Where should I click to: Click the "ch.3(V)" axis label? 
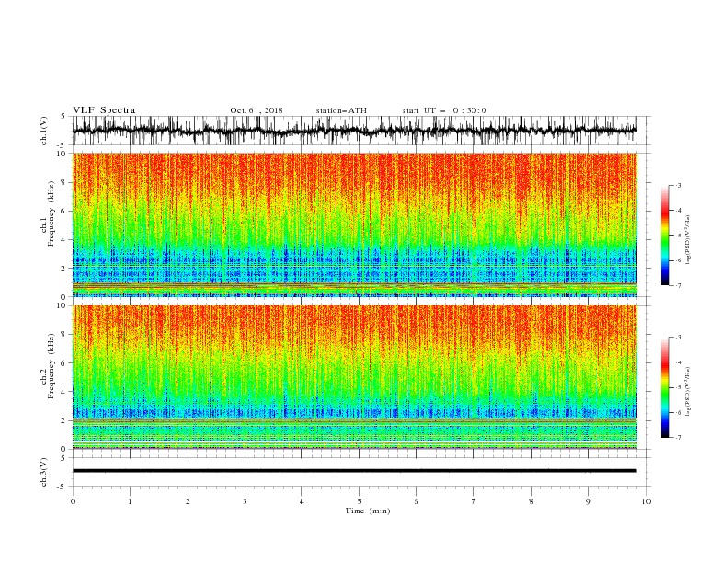(44, 472)
